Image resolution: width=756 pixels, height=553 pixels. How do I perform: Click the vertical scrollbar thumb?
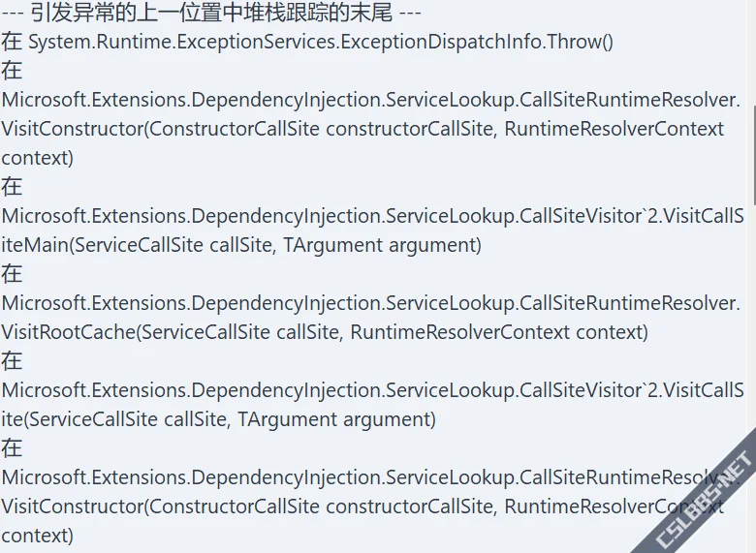coord(754,154)
